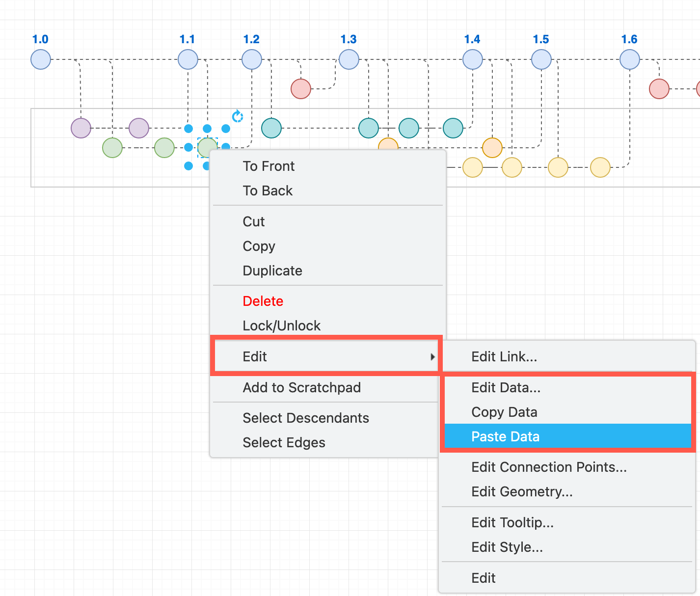700x596 pixels.
Task: Click Add to Scratchpad
Action: click(302, 387)
